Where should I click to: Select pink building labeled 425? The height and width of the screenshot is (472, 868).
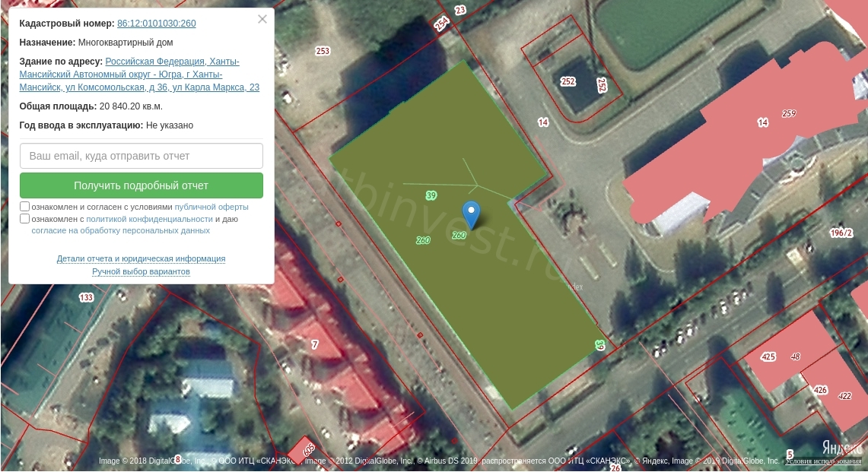(x=768, y=357)
